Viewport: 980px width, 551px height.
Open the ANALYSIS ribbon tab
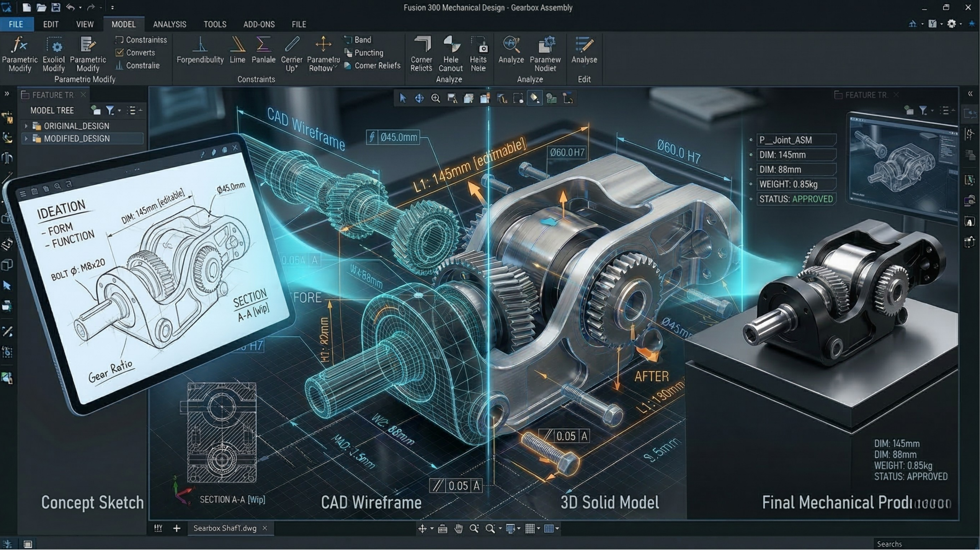(170, 25)
